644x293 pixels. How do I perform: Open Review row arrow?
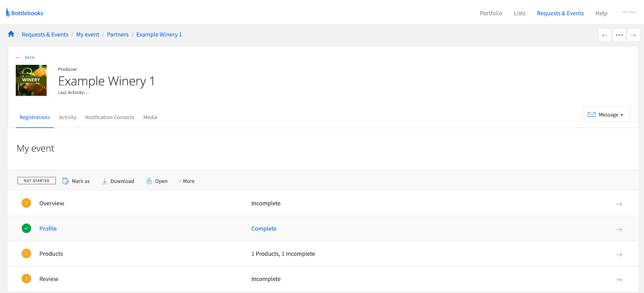point(619,279)
